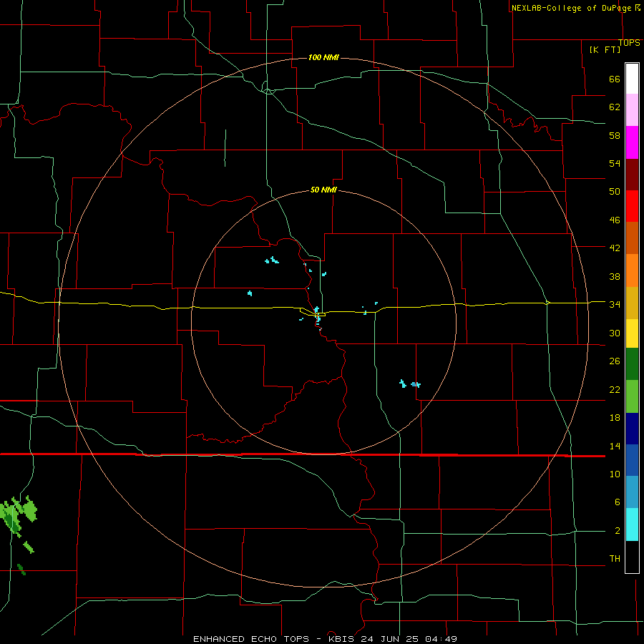Click the legend value 34
Image resolution: width=644 pixels, height=644 pixels.
click(615, 305)
